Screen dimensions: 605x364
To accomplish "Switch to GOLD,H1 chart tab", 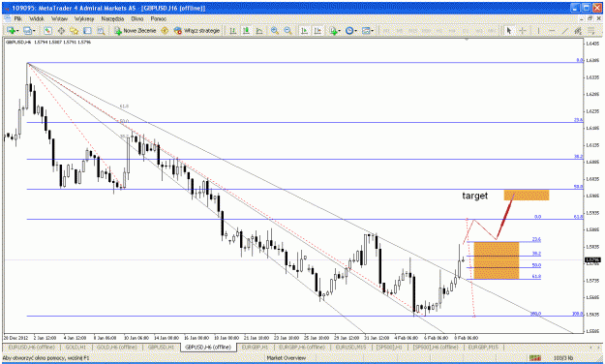I will (x=76, y=348).
